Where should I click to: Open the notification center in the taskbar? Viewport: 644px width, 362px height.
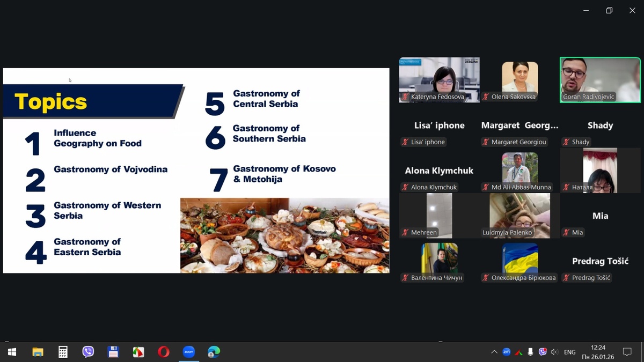tap(627, 352)
